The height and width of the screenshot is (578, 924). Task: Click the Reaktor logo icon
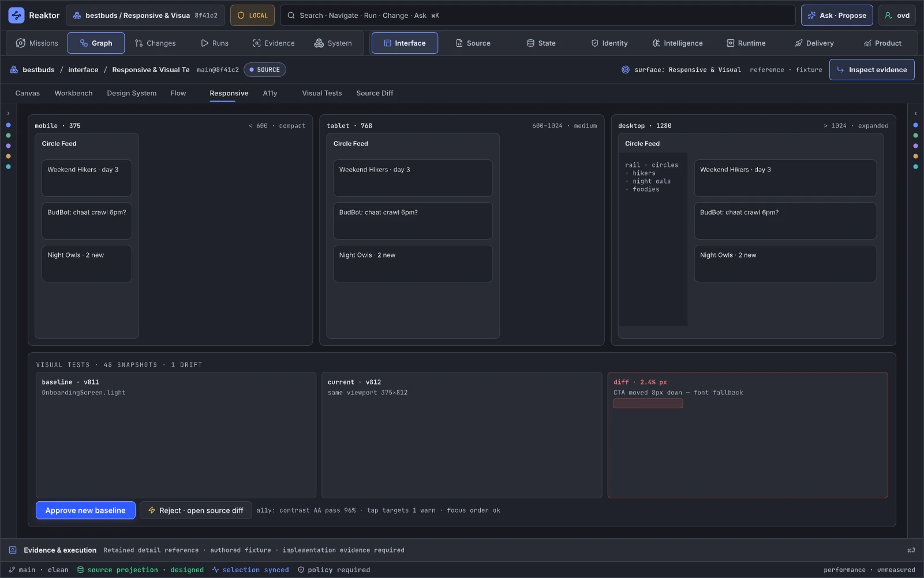16,16
